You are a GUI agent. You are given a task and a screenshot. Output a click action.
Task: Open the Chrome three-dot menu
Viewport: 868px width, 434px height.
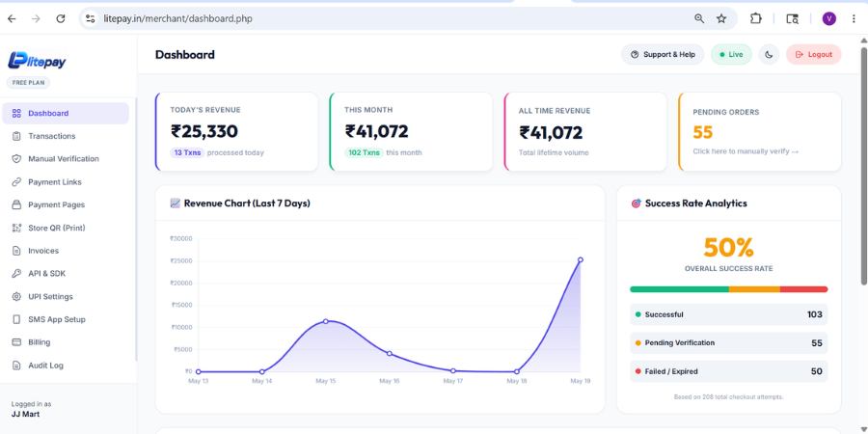point(854,19)
